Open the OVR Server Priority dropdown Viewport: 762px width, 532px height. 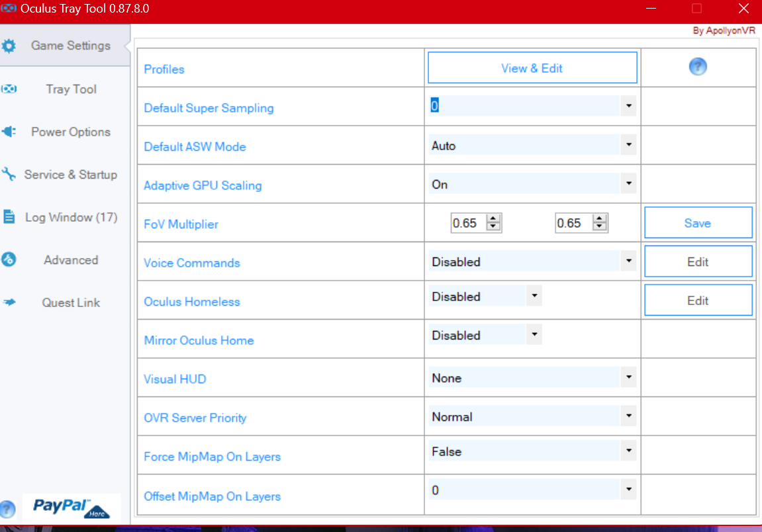(x=629, y=416)
